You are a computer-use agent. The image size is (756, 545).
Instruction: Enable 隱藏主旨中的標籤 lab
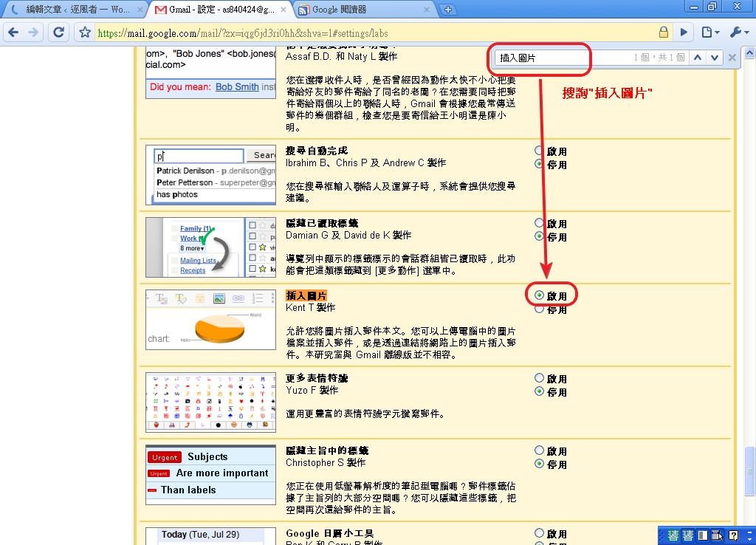click(539, 450)
